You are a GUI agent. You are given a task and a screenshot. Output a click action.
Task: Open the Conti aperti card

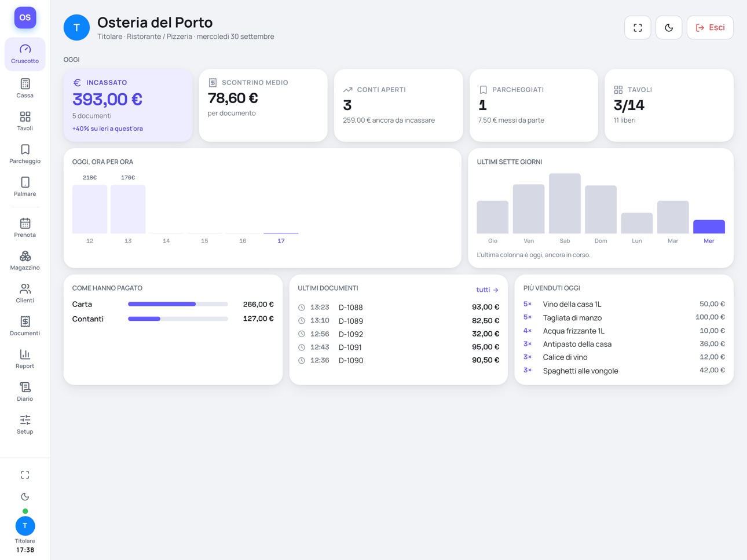(x=398, y=105)
